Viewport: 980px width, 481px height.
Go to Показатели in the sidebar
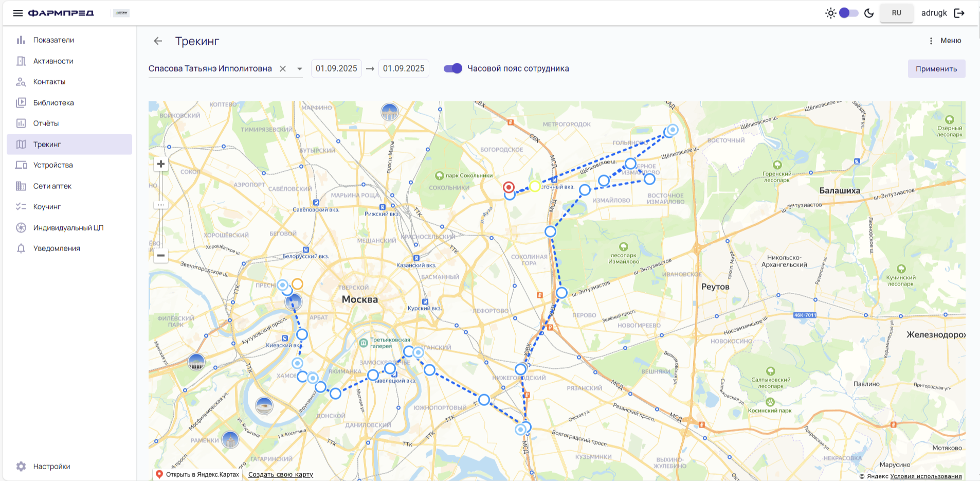click(x=53, y=40)
